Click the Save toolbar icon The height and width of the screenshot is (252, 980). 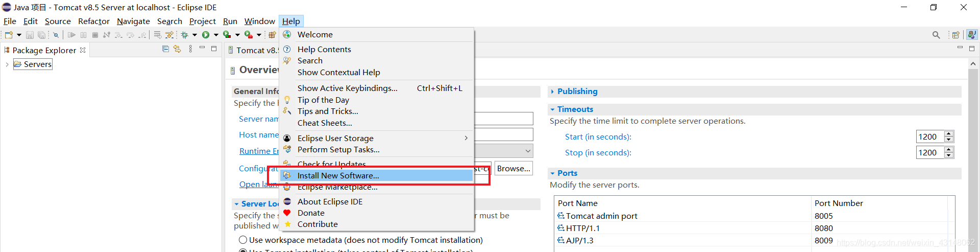[x=30, y=35]
